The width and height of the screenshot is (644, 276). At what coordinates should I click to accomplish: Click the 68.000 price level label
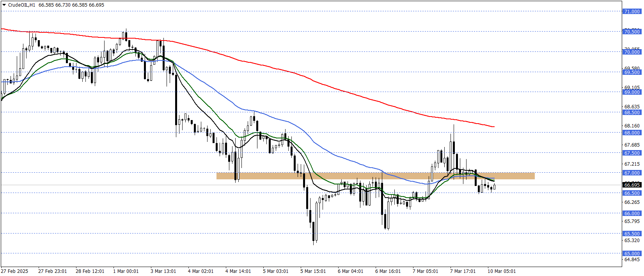pyautogui.click(x=632, y=133)
